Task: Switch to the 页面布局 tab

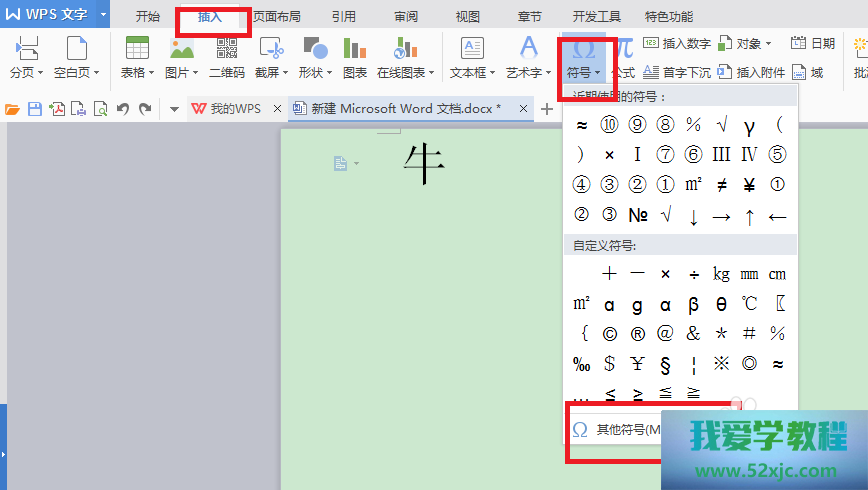Action: 276,17
